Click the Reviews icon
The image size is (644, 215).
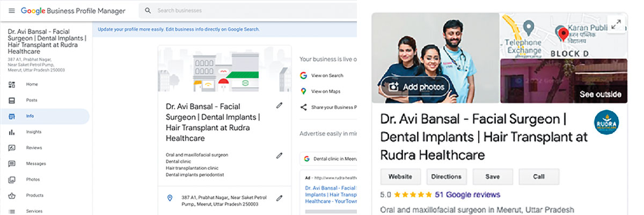pyautogui.click(x=12, y=148)
